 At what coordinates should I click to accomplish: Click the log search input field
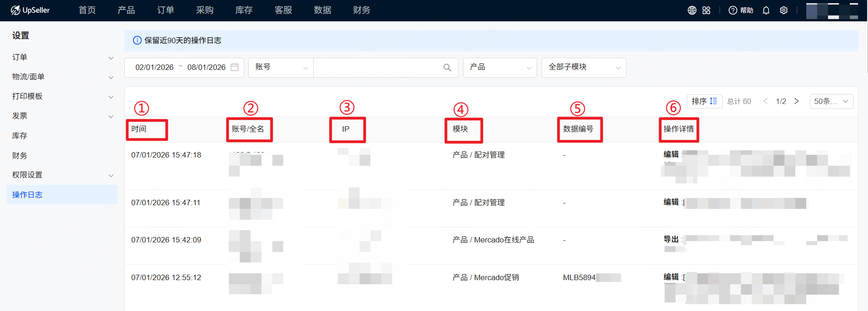click(377, 67)
